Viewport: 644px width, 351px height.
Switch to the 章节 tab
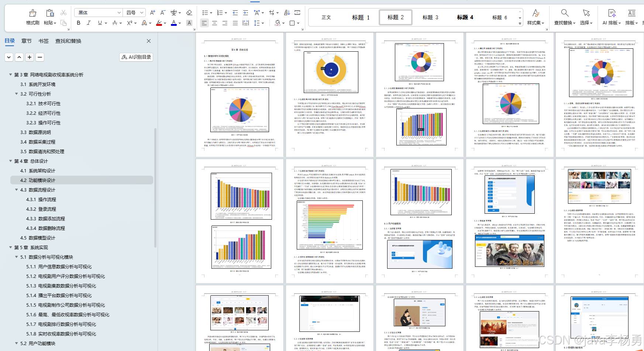(27, 41)
